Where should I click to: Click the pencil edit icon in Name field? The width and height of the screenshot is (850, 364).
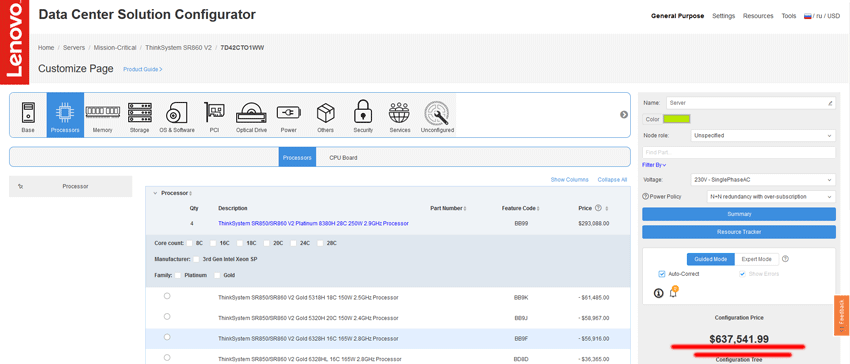click(830, 103)
